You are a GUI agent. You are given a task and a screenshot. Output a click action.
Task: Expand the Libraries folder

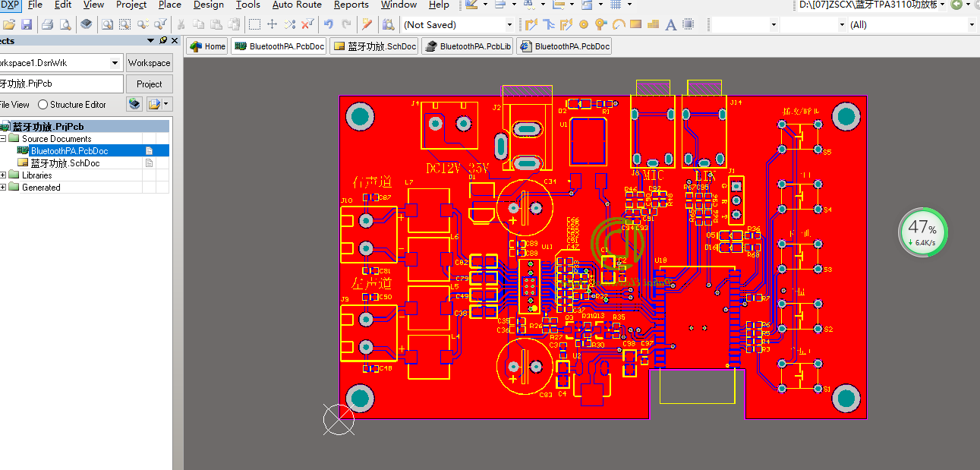pyautogui.click(x=3, y=175)
